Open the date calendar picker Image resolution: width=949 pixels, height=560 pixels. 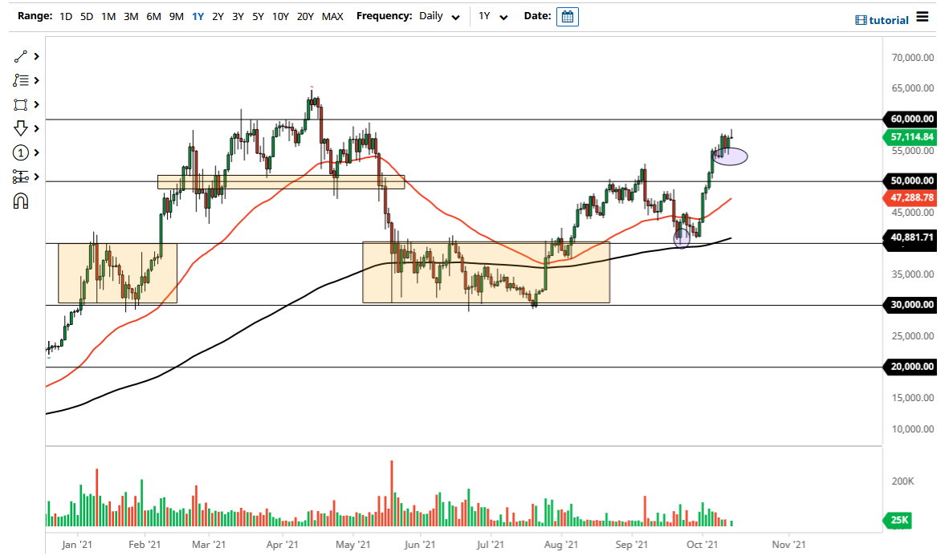point(568,16)
